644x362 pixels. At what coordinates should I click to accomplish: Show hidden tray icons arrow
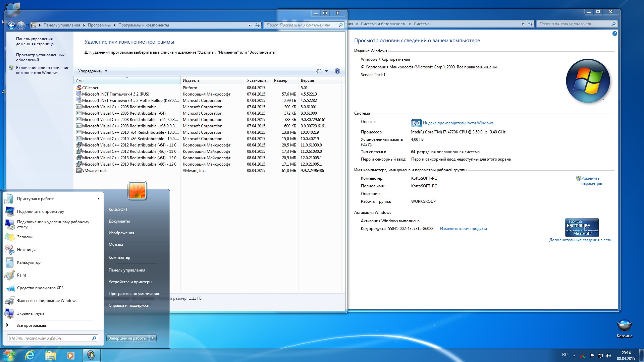click(574, 356)
